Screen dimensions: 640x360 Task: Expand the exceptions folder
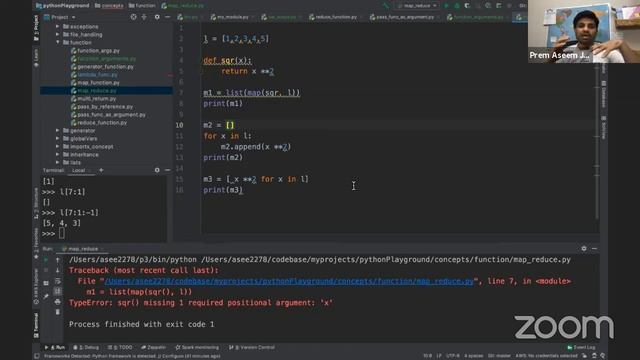coord(58,27)
